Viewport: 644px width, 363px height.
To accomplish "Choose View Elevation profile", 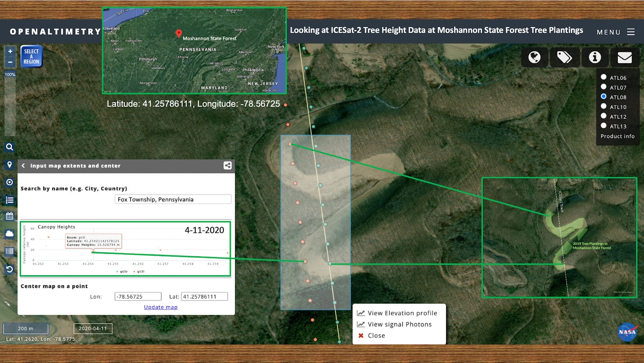I will pos(397,313).
